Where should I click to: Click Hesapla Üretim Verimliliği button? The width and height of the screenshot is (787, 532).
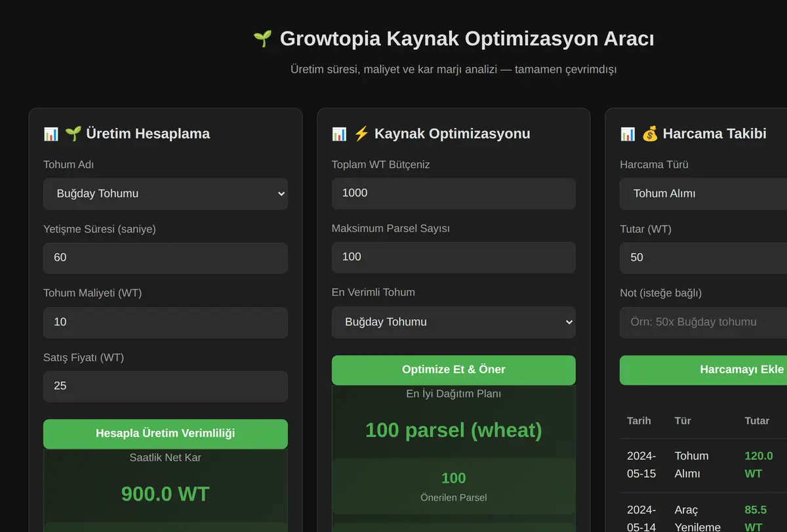point(165,434)
